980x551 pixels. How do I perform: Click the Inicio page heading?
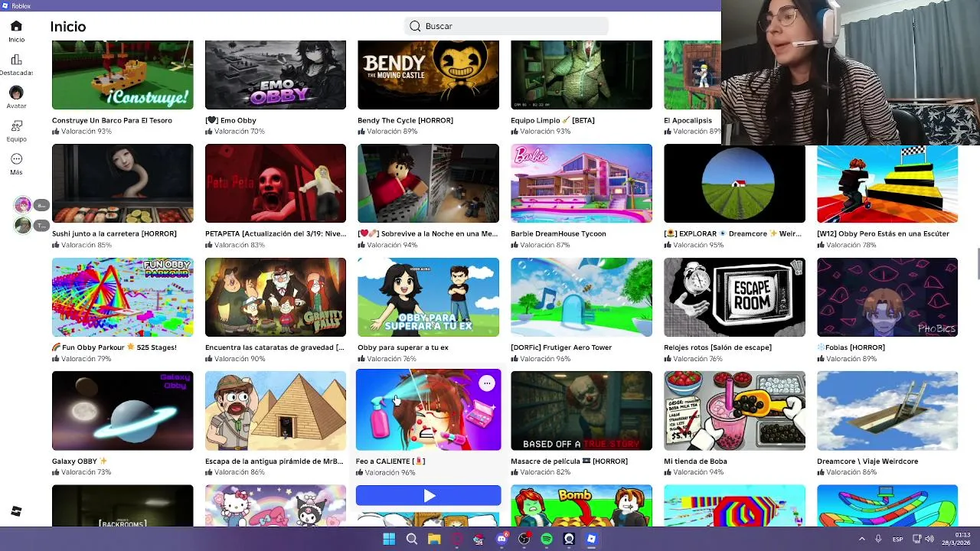(68, 27)
